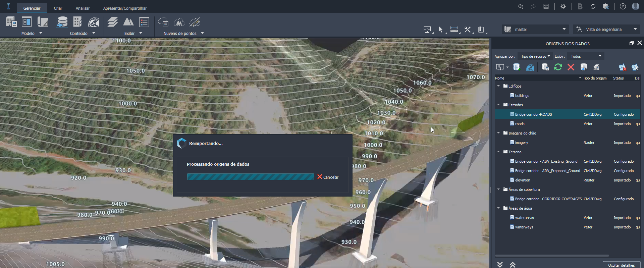
Task: Select the Data Sources icon in Conteúdo
Action: (62, 22)
